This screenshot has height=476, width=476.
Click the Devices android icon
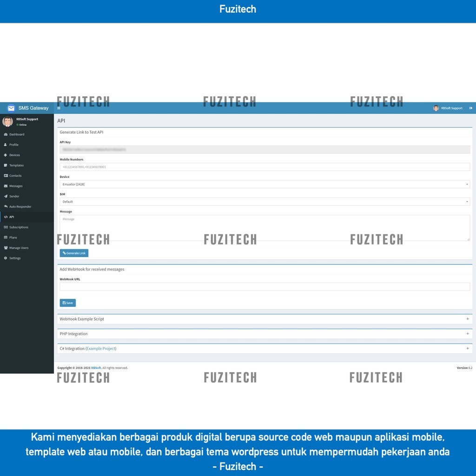(6, 155)
